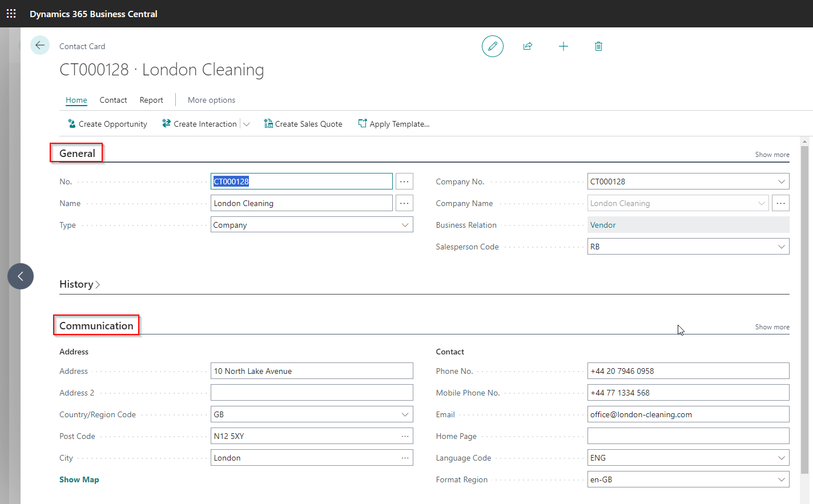
Task: Expand the Company Name dropdown arrow
Action: (761, 203)
